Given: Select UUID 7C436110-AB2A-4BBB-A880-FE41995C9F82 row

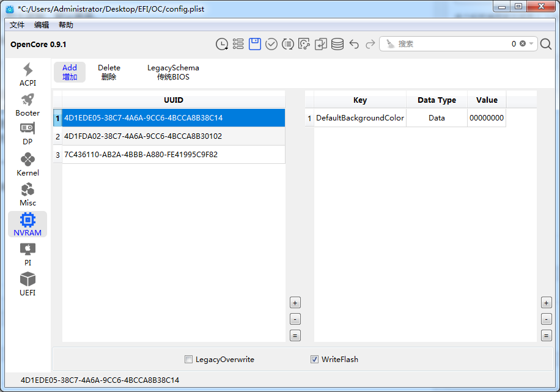Looking at the screenshot, I should [x=141, y=155].
